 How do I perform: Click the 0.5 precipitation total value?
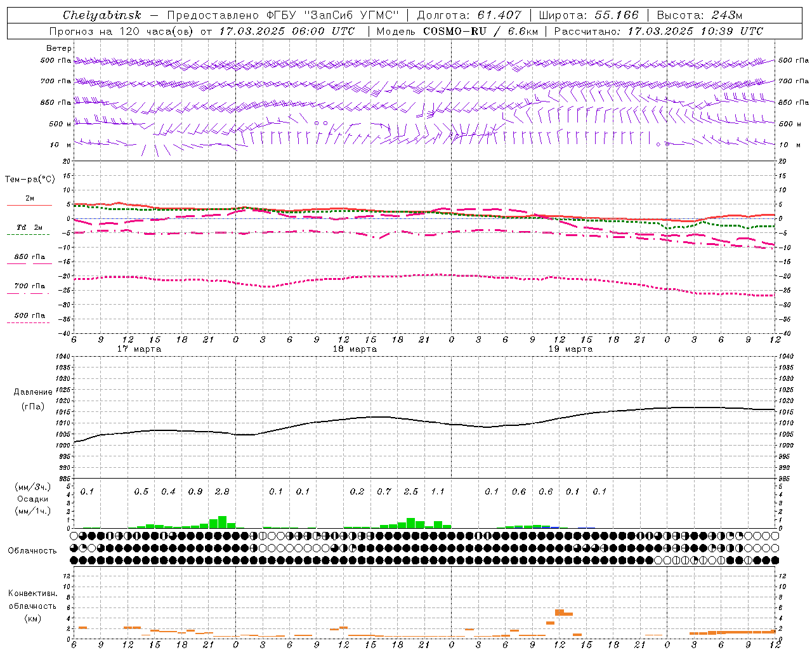[x=141, y=492]
